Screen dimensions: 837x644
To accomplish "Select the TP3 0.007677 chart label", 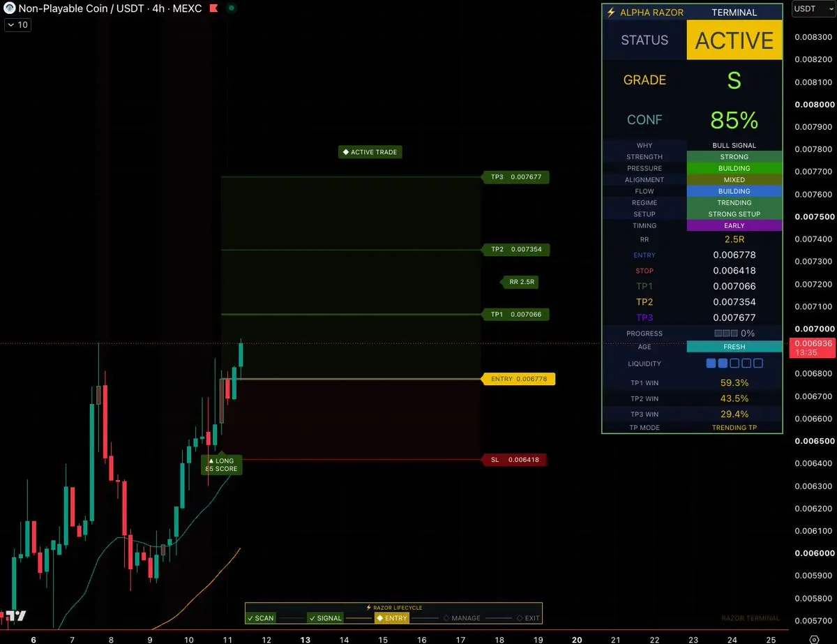I will (x=515, y=177).
